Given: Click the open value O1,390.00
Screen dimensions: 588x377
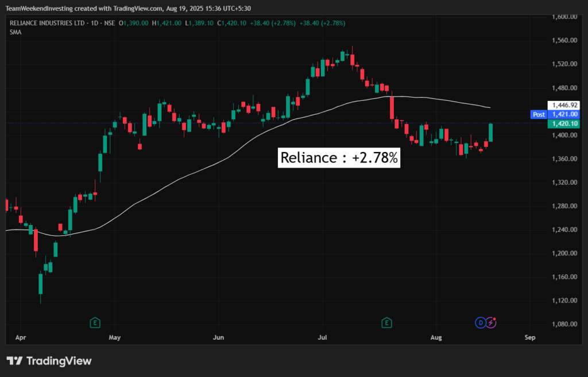Looking at the screenshot, I should (133, 23).
